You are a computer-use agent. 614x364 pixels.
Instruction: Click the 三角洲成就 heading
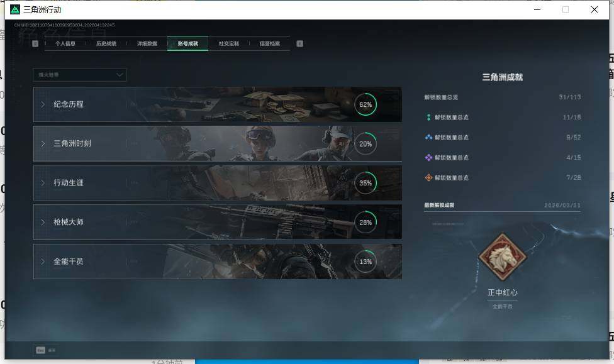coord(503,77)
